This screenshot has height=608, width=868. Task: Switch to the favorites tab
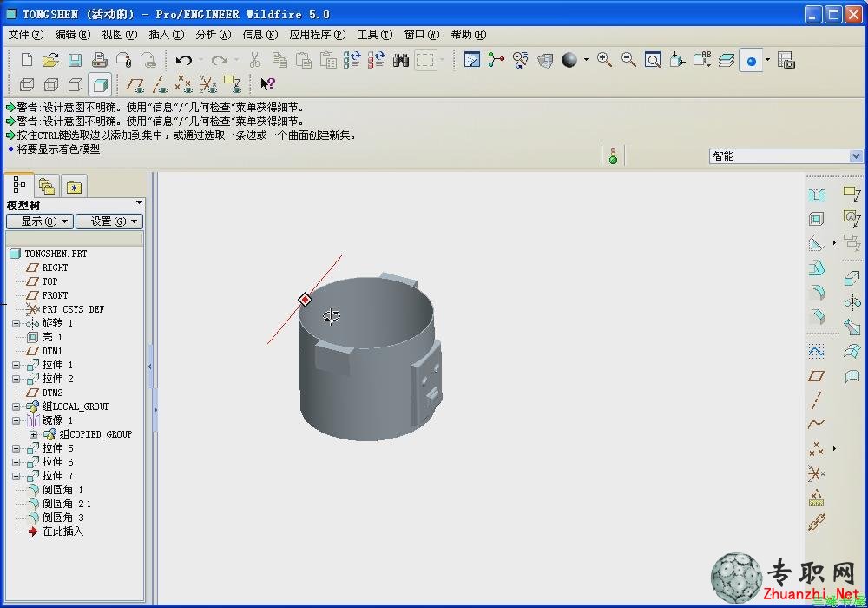(x=74, y=187)
